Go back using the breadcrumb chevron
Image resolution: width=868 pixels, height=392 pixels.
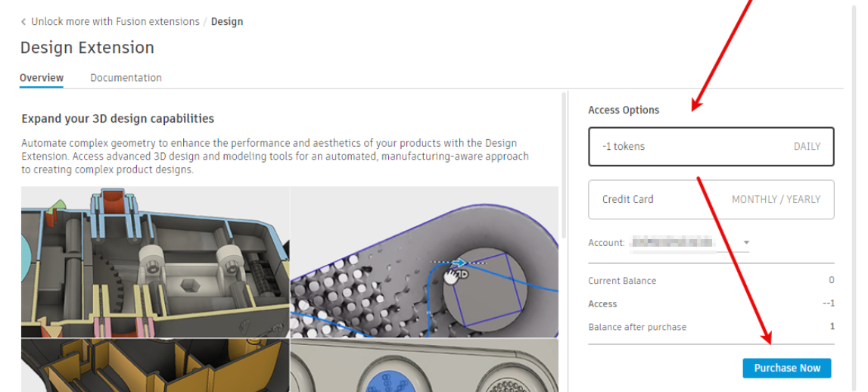pyautogui.click(x=23, y=22)
